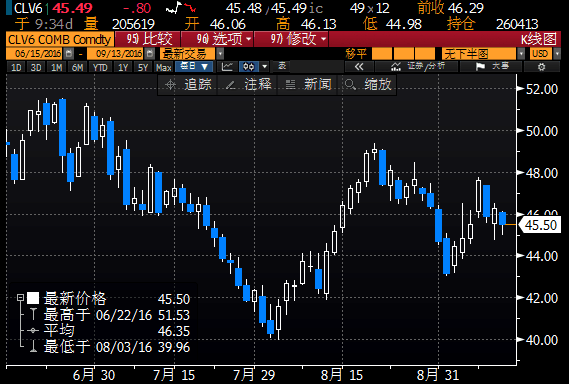Edit the start date 06/15/2016 field
This screenshot has width=569, height=384.
point(35,54)
